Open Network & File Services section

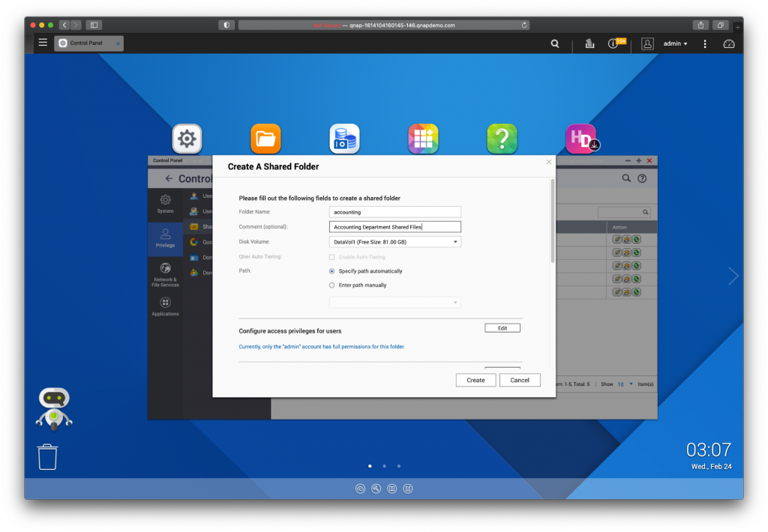pyautogui.click(x=166, y=275)
